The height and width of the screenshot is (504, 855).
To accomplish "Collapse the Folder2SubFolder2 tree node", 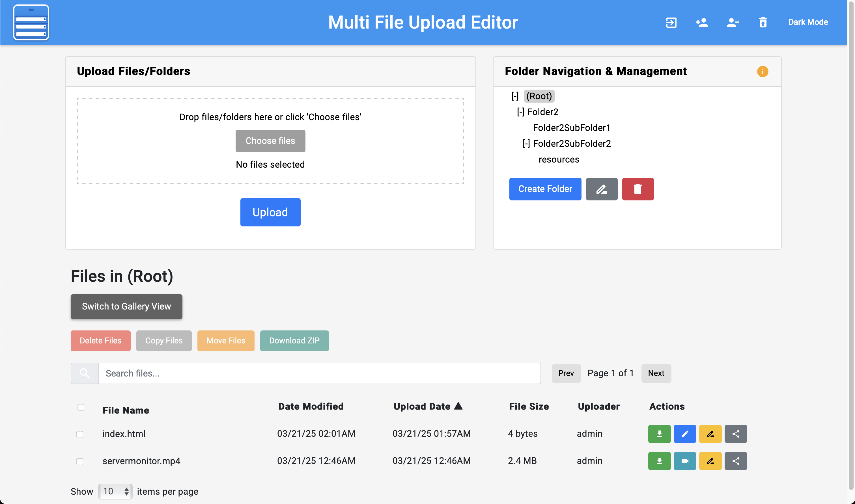I will click(526, 144).
